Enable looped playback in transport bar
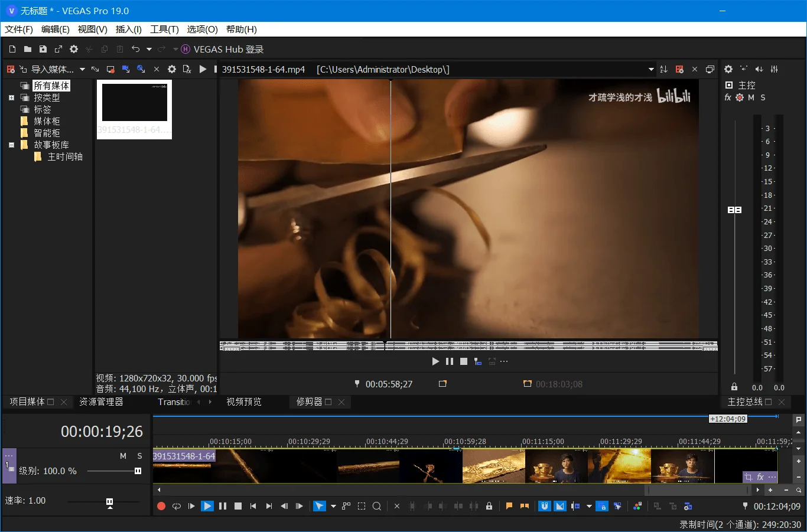 pyautogui.click(x=177, y=506)
